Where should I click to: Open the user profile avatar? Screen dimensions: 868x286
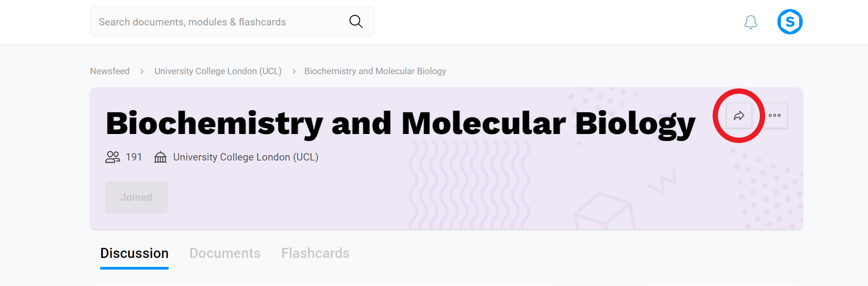[790, 22]
